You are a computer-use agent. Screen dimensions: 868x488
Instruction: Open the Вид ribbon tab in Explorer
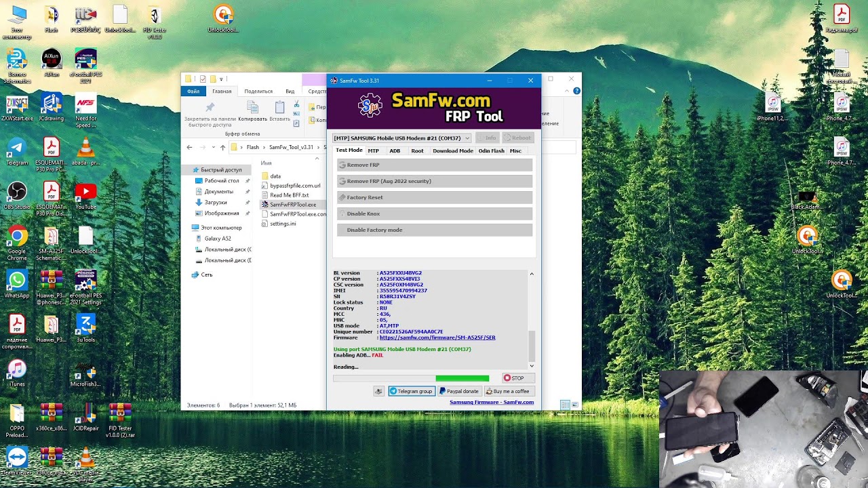[x=290, y=91]
